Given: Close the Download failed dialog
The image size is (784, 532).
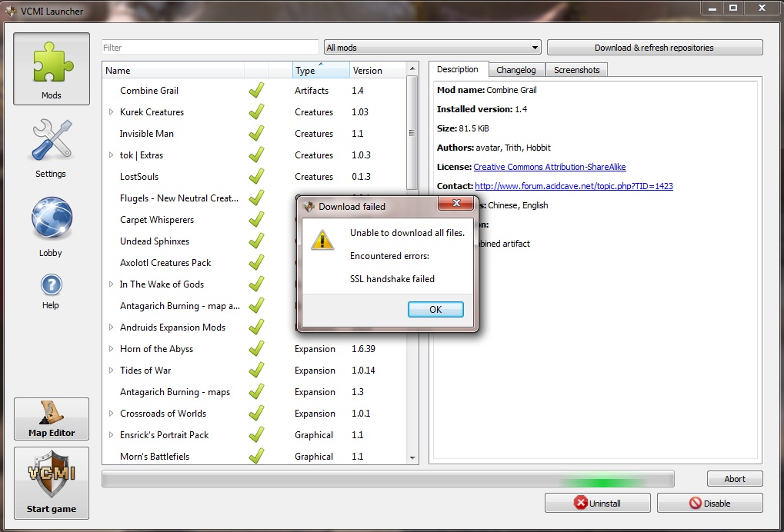Looking at the screenshot, I should (456, 203).
